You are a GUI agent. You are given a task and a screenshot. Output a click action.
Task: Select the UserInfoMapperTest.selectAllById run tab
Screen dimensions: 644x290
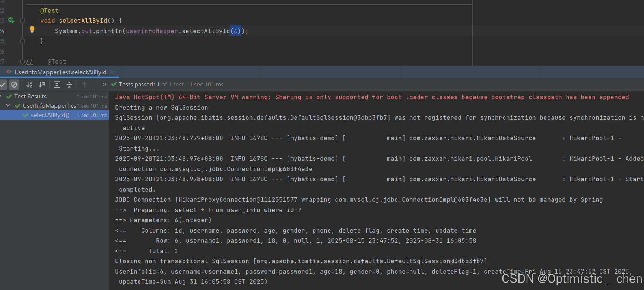pyautogui.click(x=60, y=72)
